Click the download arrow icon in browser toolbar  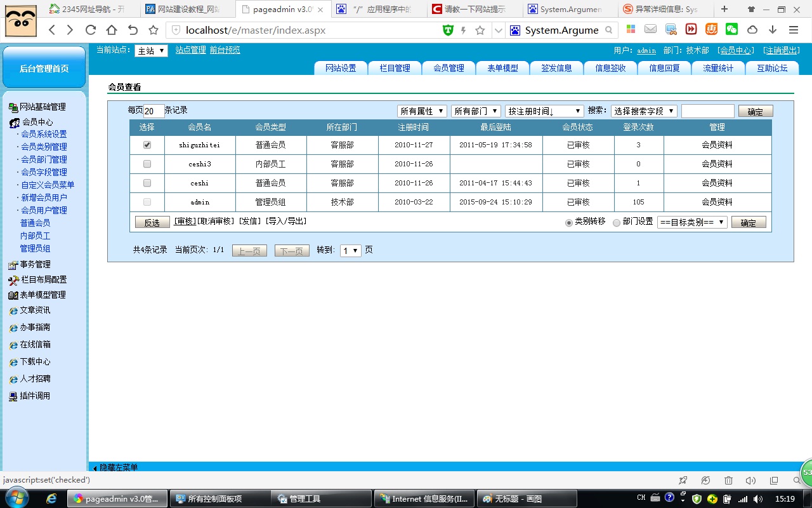pyautogui.click(x=773, y=30)
